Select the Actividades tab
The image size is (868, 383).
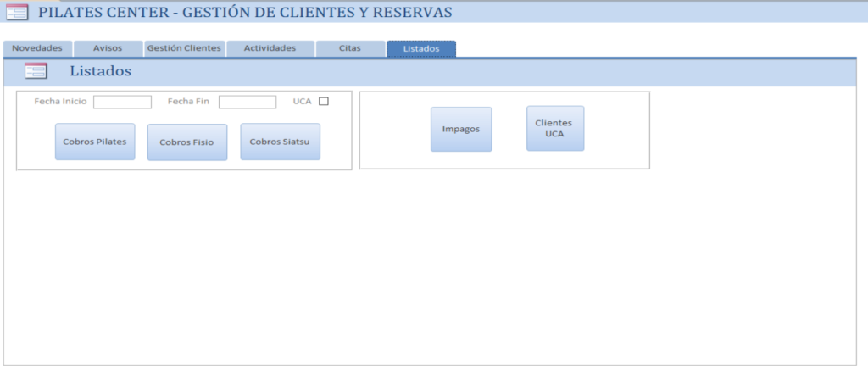[270, 48]
